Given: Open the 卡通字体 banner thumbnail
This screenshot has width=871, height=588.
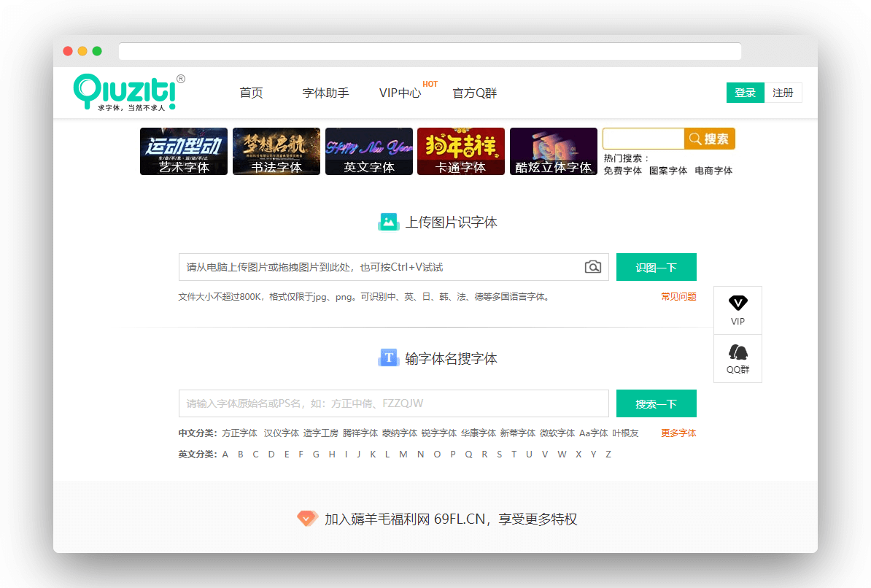Looking at the screenshot, I should point(461,151).
